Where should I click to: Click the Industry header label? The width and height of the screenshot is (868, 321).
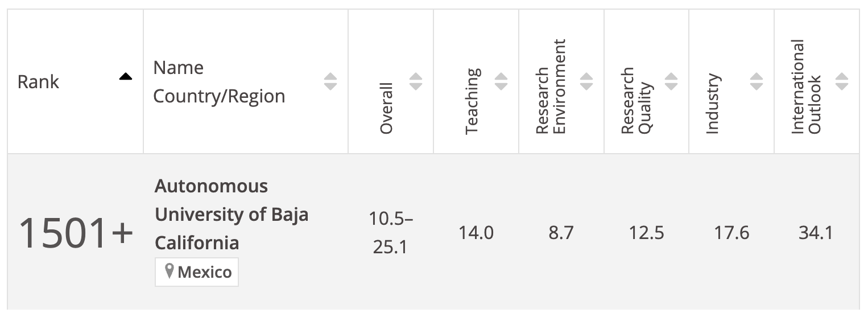pos(713,104)
